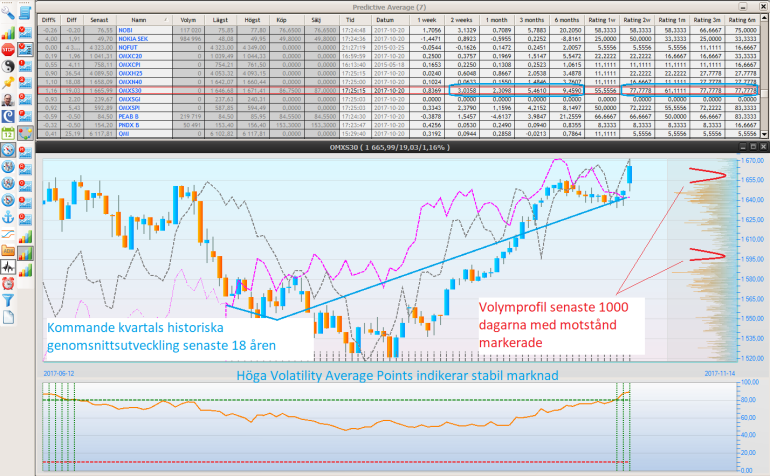The width and height of the screenshot is (770, 476).
Task: Open the blue funnel filter icon
Action: pyautogui.click(x=8, y=300)
